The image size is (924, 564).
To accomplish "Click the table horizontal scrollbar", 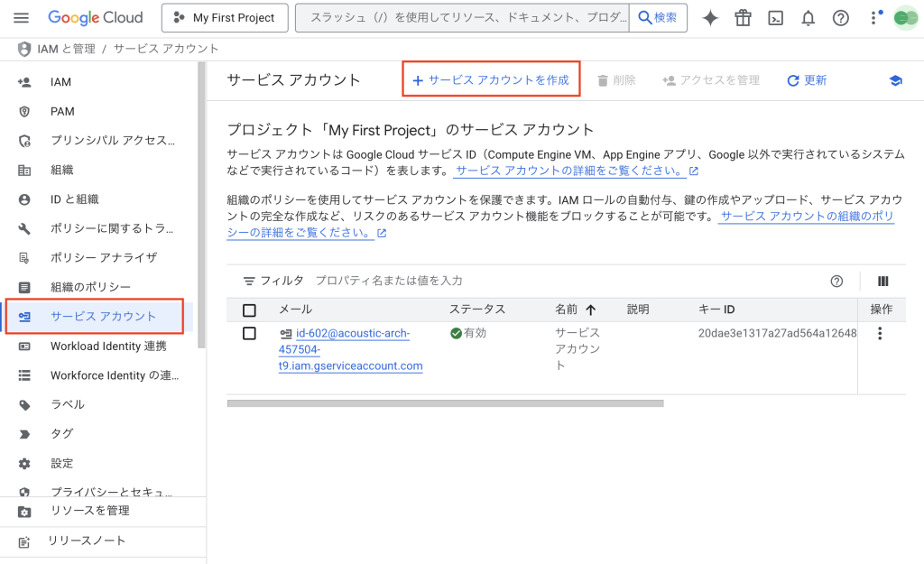I will 446,403.
